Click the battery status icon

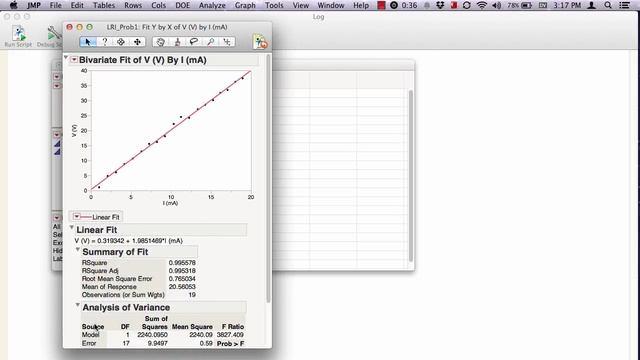tap(527, 5)
